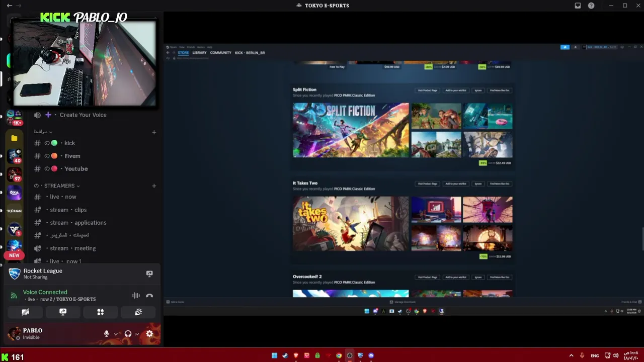Open PABLO user profile avatar
The width and height of the screenshot is (644, 362).
(x=14, y=333)
